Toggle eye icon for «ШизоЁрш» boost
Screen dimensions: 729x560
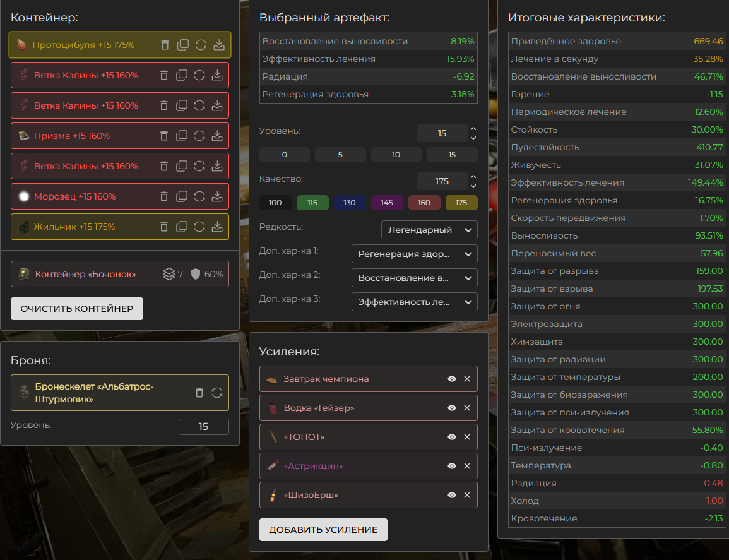click(x=452, y=495)
